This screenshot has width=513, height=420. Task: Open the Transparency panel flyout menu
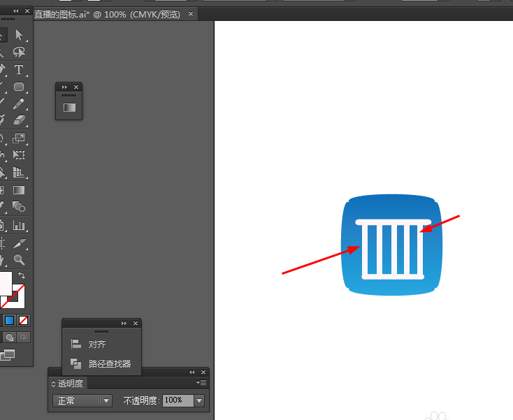click(x=201, y=382)
